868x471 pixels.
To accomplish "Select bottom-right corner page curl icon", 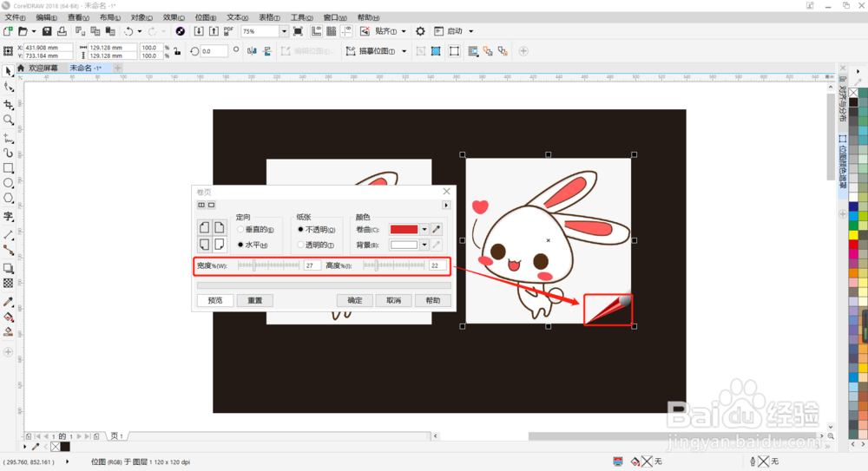I will (x=220, y=244).
